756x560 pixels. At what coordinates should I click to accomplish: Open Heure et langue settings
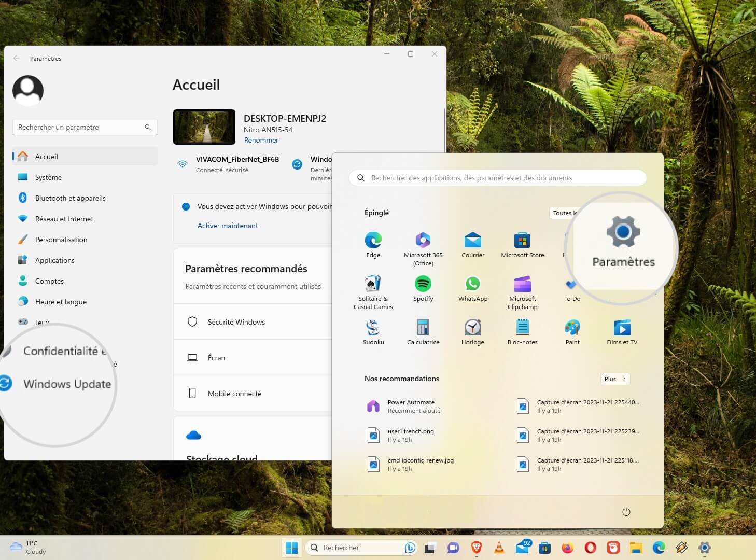click(x=85, y=301)
